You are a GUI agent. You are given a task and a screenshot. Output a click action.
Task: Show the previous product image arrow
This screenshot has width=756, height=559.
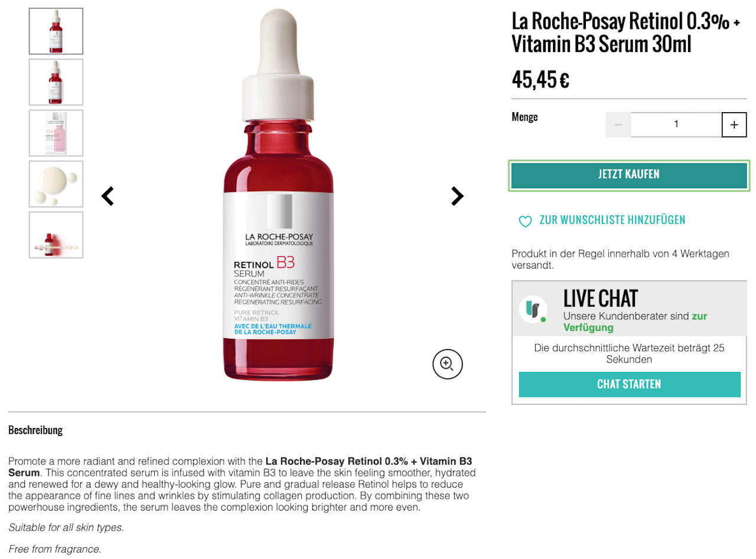tap(107, 196)
